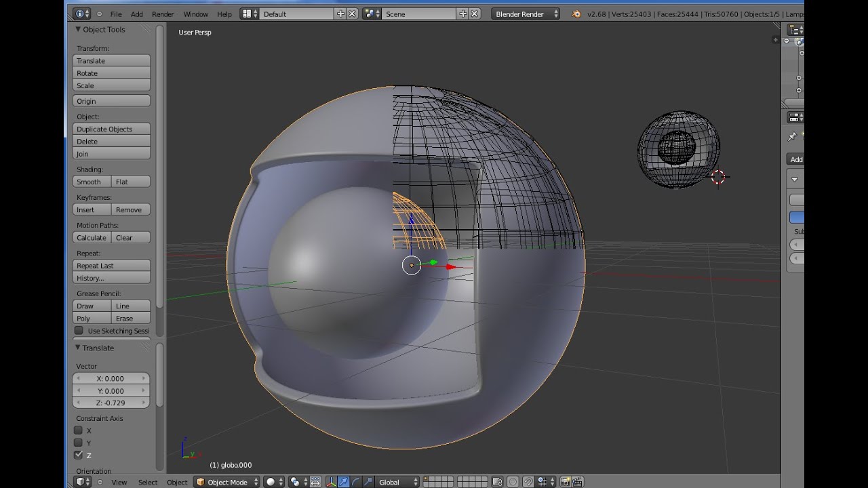The image size is (868, 488).
Task: Open the Window menu
Action: click(196, 14)
